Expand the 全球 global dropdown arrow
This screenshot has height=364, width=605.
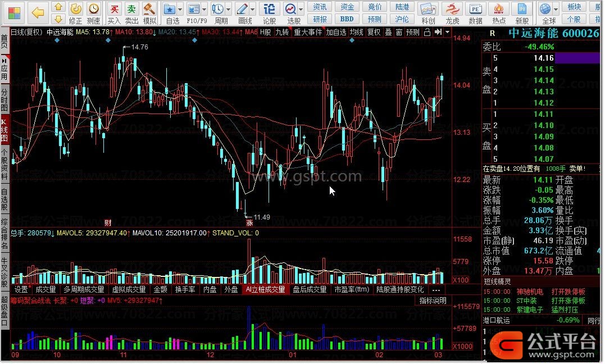click(556, 9)
